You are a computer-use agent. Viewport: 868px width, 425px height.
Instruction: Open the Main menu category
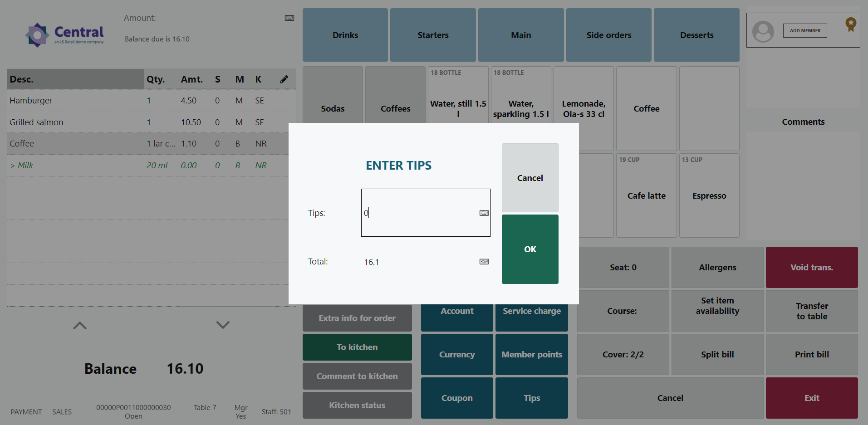pos(521,35)
